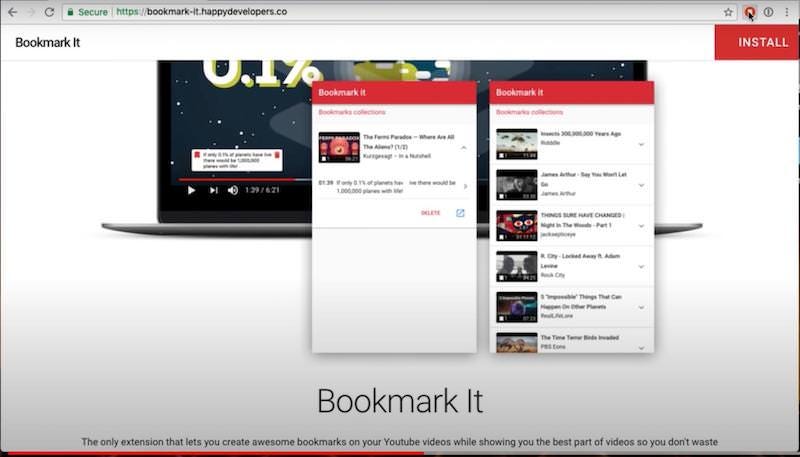Play the video with the play icon

point(191,190)
